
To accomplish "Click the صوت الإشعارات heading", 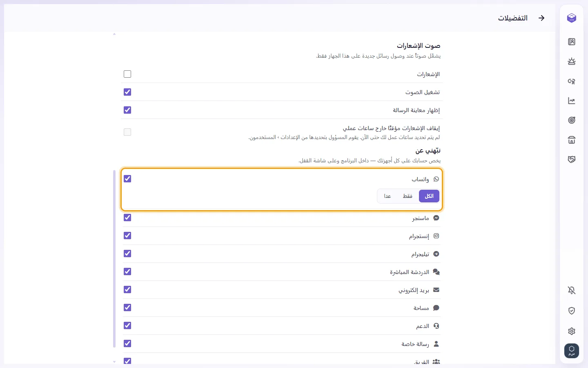I will coord(419,46).
